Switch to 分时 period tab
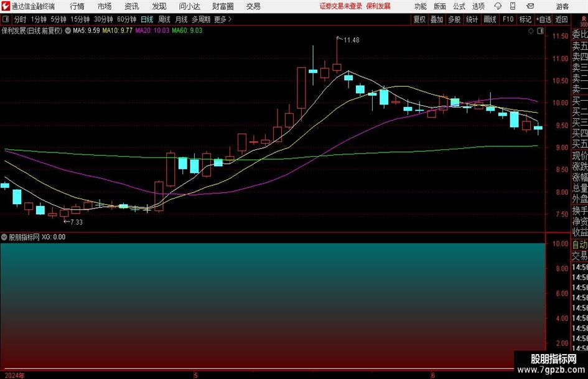This screenshot has width=588, height=379. [x=20, y=19]
